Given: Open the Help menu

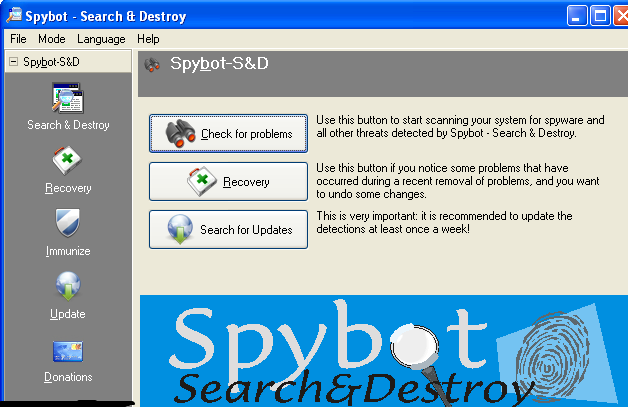Looking at the screenshot, I should (148, 39).
